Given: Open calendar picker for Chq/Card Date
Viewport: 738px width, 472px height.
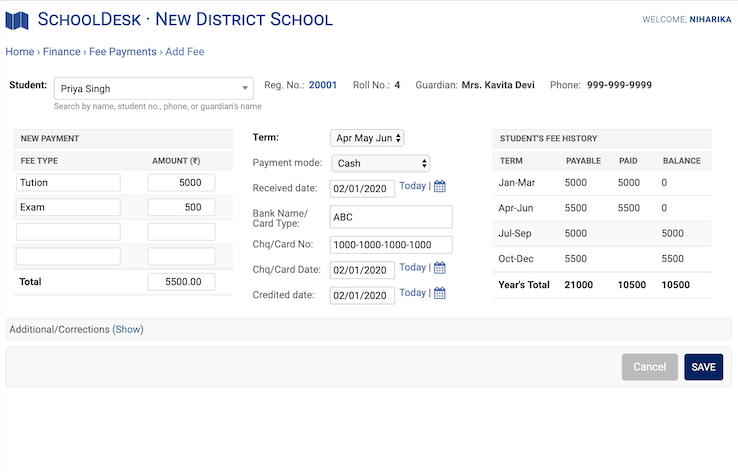Looking at the screenshot, I should click(440, 268).
